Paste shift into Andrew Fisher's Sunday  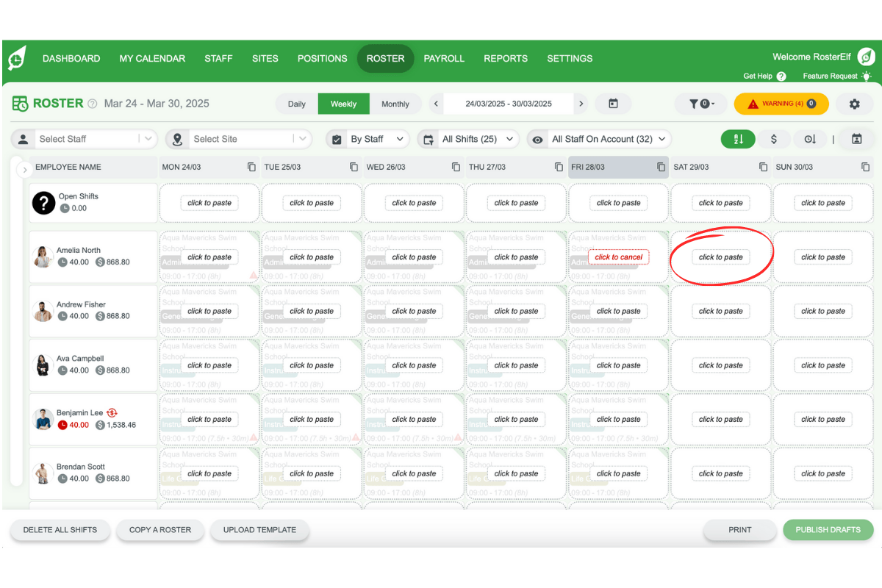coord(823,311)
